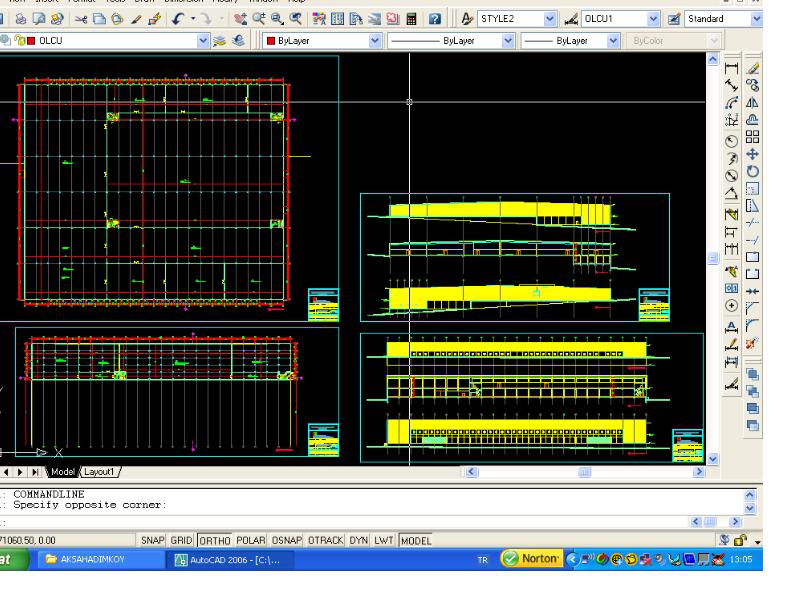Open the Help question mark icon
The width and height of the screenshot is (800, 600).
click(x=435, y=19)
